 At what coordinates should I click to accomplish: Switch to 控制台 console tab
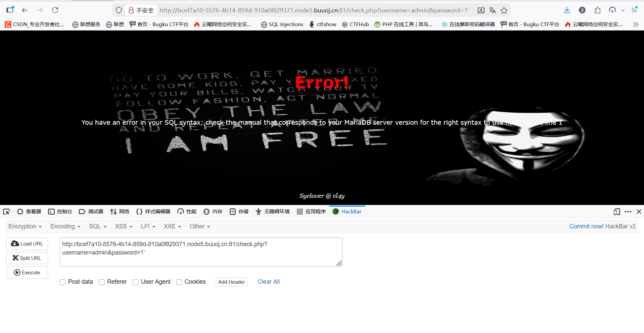60,212
